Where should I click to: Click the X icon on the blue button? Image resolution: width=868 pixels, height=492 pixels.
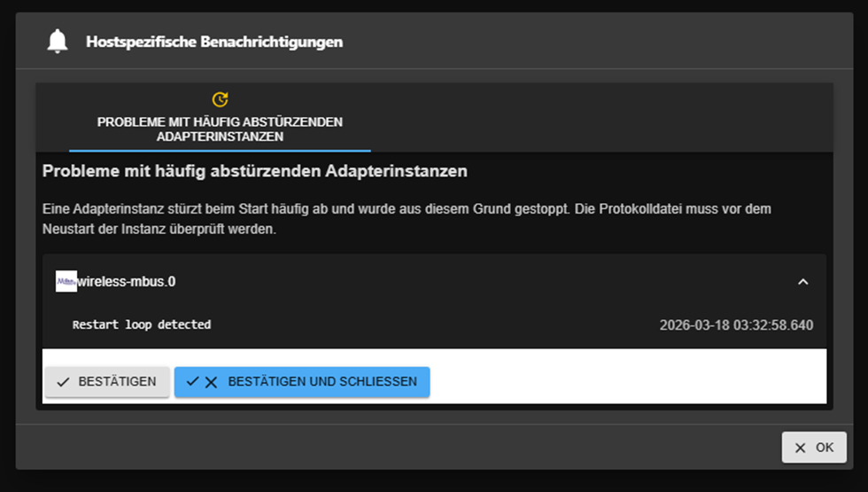[x=211, y=382]
